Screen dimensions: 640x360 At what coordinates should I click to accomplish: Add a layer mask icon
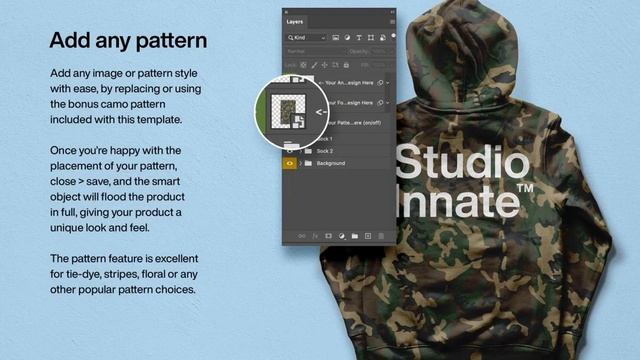[329, 236]
